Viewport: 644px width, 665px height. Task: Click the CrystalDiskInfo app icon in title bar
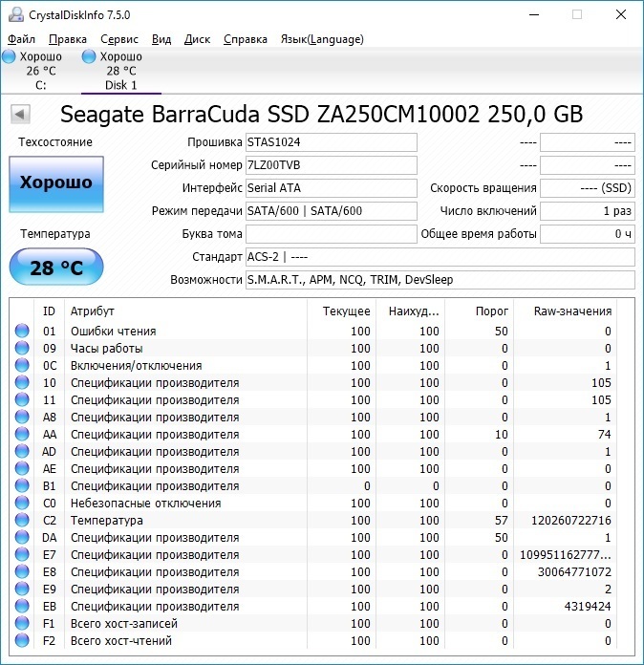14,15
